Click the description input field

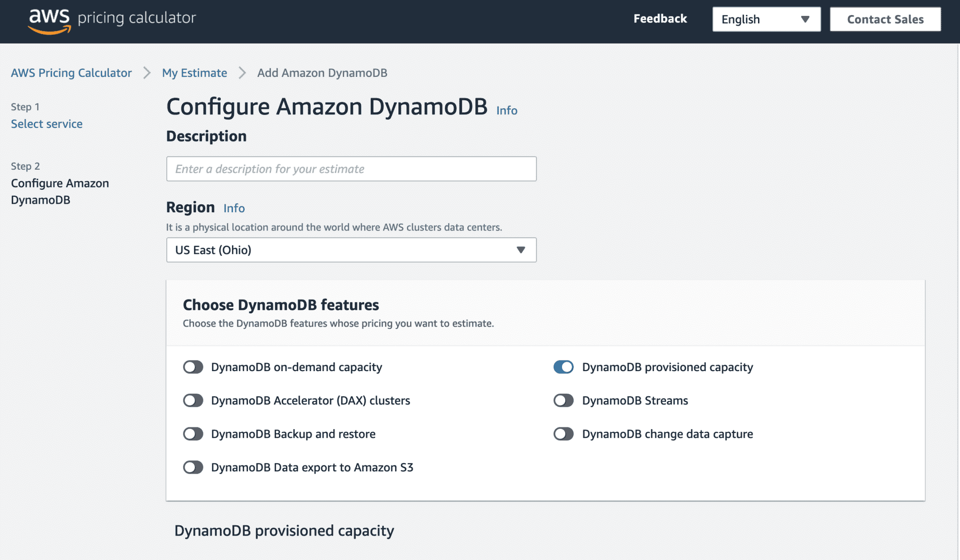pyautogui.click(x=352, y=169)
